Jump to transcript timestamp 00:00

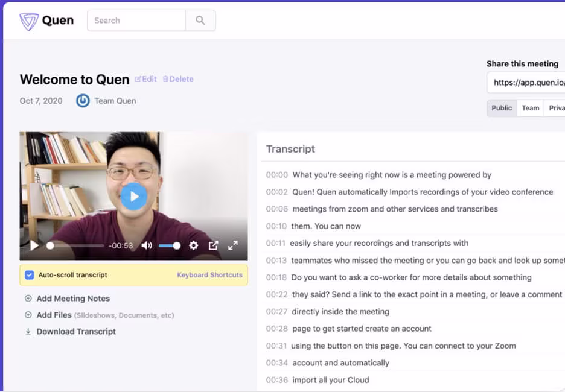coord(276,175)
